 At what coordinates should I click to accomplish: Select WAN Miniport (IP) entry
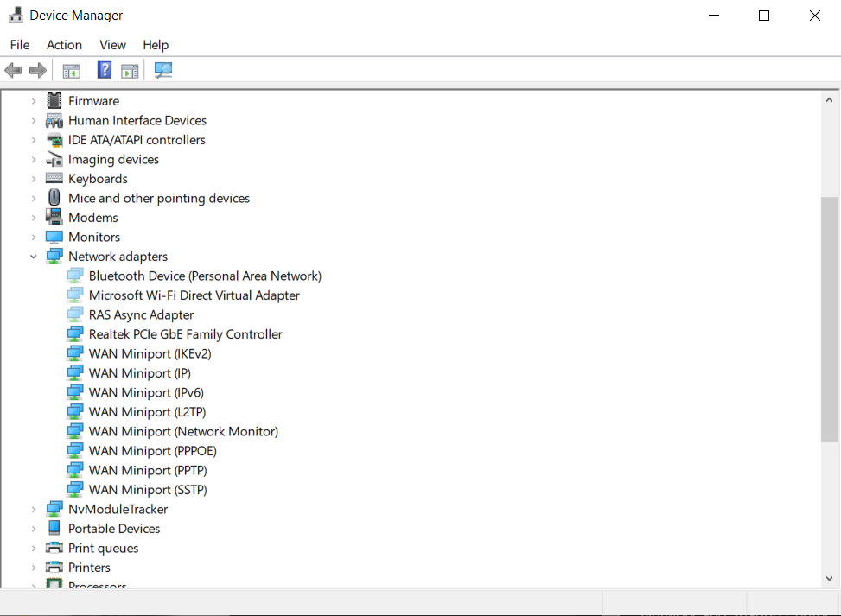(x=140, y=373)
